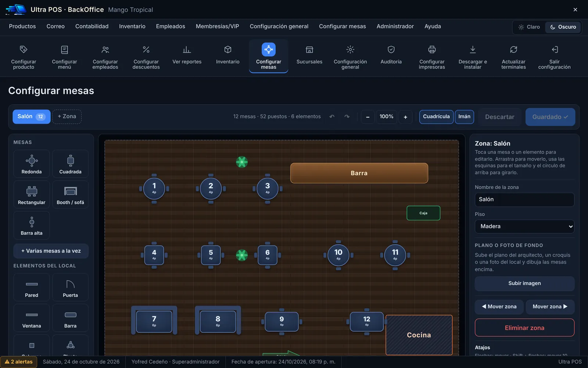This screenshot has height=368, width=588.
Task: Open Configurar menú tool
Action: [x=64, y=56]
